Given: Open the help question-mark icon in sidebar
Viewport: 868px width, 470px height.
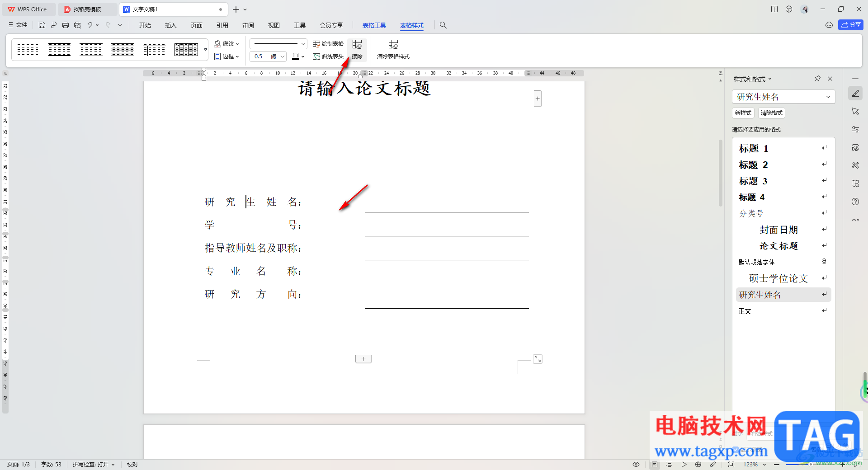Looking at the screenshot, I should click(855, 202).
